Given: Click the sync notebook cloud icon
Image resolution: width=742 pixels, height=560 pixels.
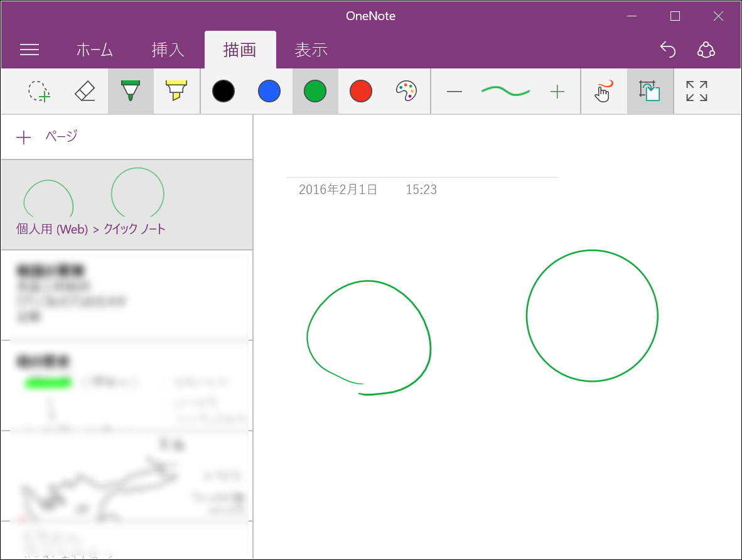Looking at the screenshot, I should (706, 49).
